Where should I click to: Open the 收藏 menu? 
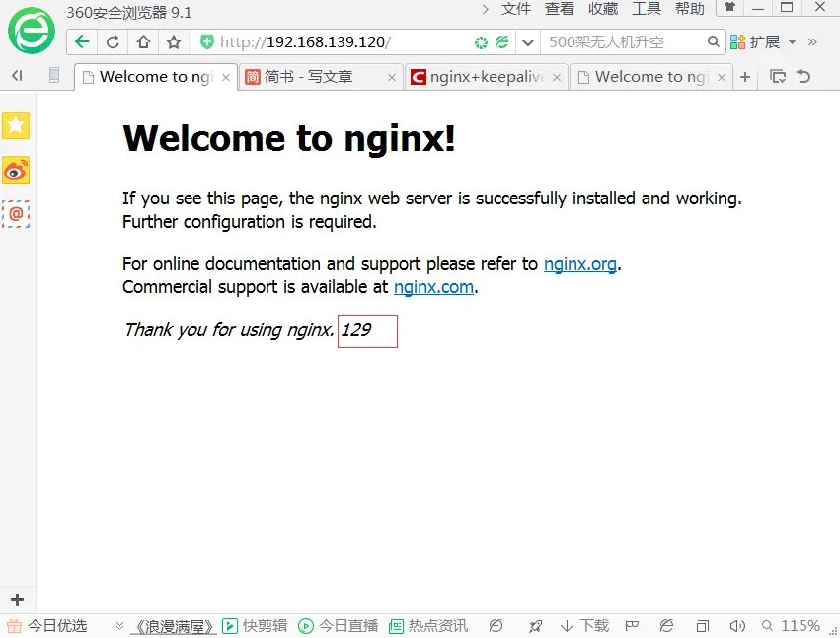(x=603, y=9)
